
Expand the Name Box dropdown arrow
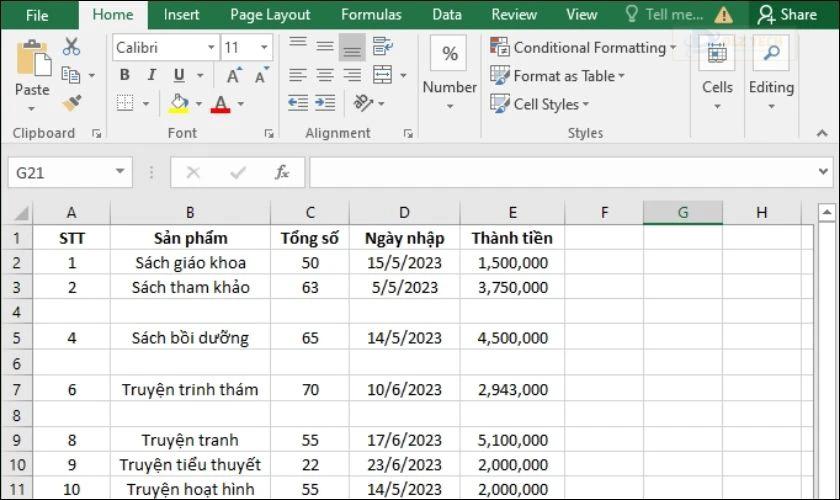tap(120, 171)
